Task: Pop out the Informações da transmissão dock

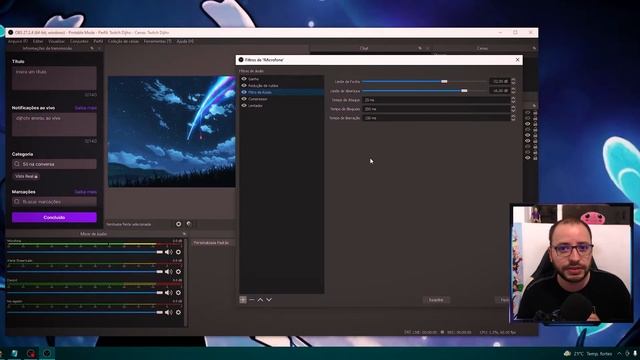Action: 92,48
